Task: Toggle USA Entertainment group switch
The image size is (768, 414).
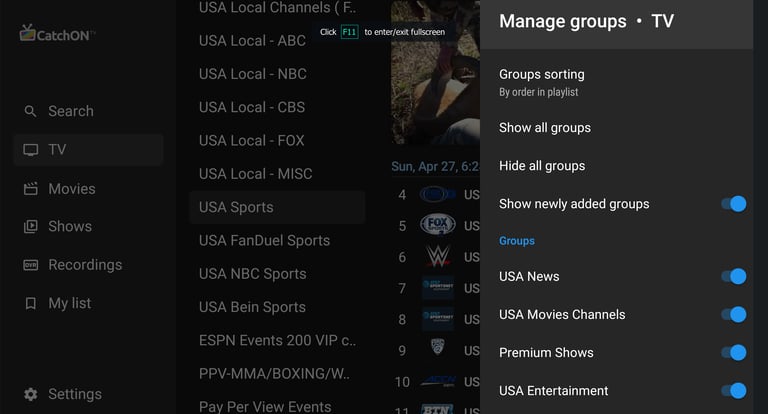Action: tap(733, 391)
